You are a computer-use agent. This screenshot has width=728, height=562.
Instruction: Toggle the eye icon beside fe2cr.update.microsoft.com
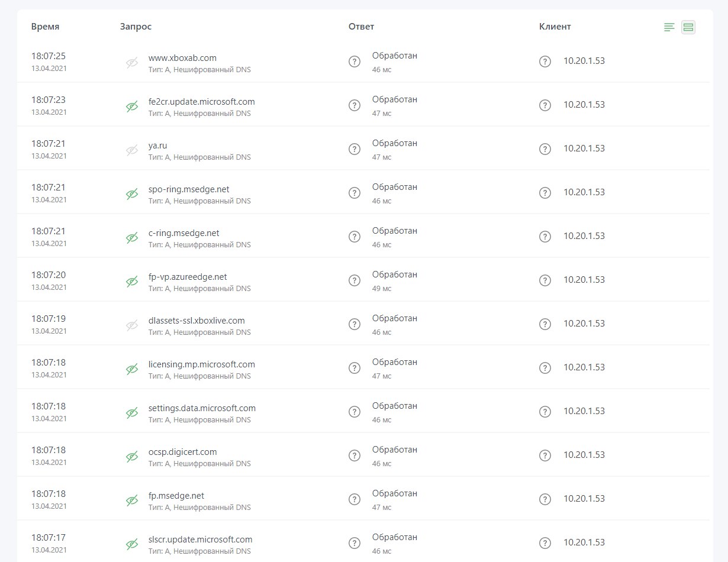click(132, 106)
